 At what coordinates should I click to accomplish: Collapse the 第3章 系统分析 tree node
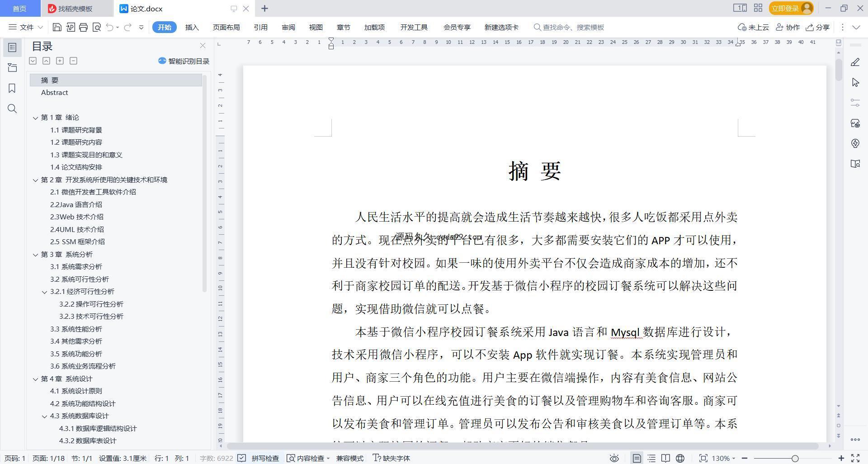tap(35, 255)
